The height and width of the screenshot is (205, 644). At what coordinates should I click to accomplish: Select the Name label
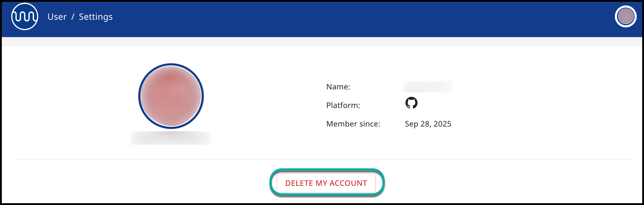pos(338,87)
